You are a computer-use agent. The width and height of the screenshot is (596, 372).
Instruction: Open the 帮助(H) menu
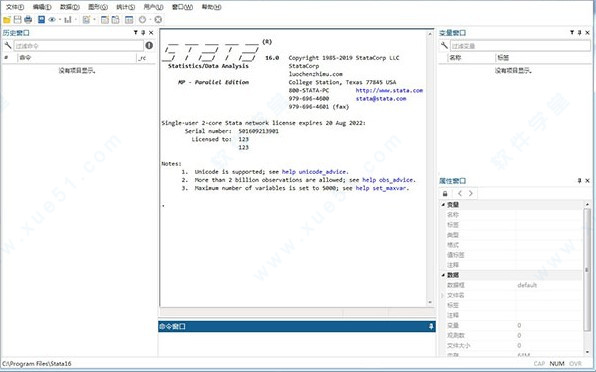click(211, 7)
